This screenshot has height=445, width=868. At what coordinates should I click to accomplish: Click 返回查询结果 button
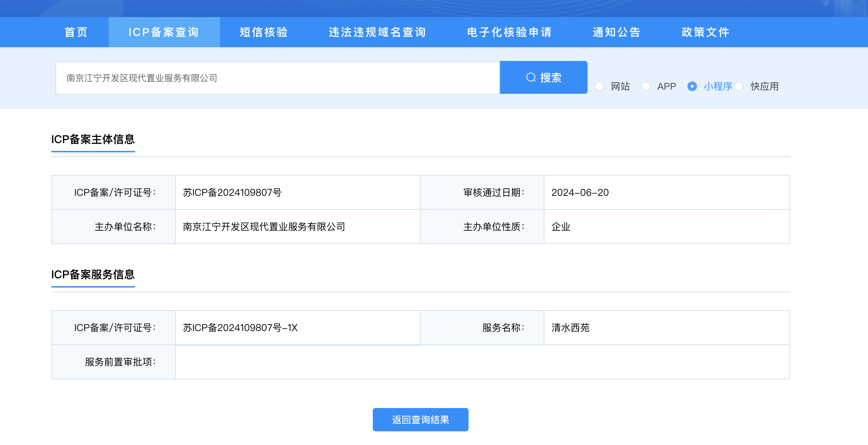(x=420, y=420)
